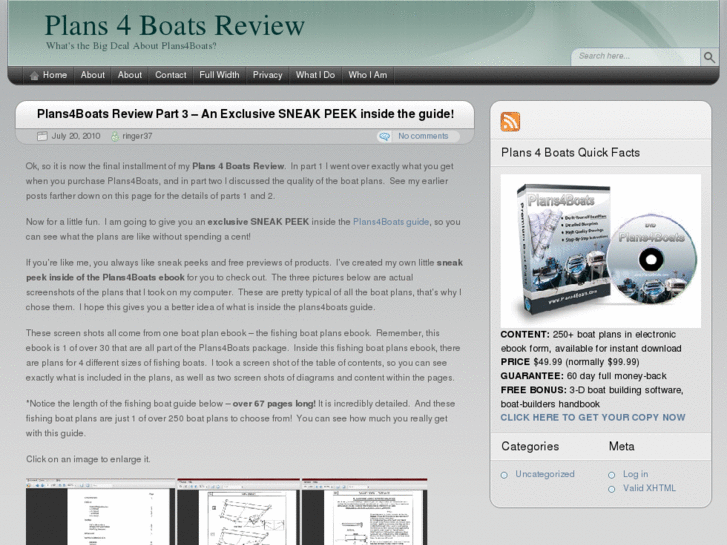
Task: Open the Uncategorized category
Action: [545, 474]
